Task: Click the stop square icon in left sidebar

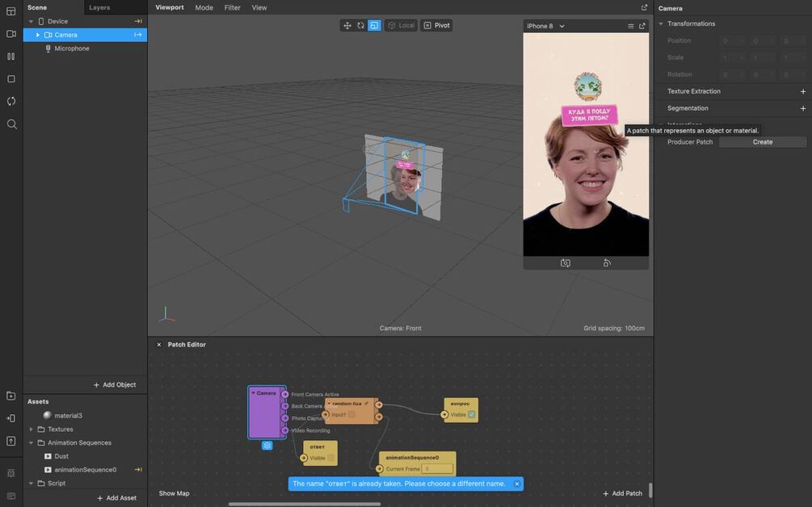Action: [11, 78]
